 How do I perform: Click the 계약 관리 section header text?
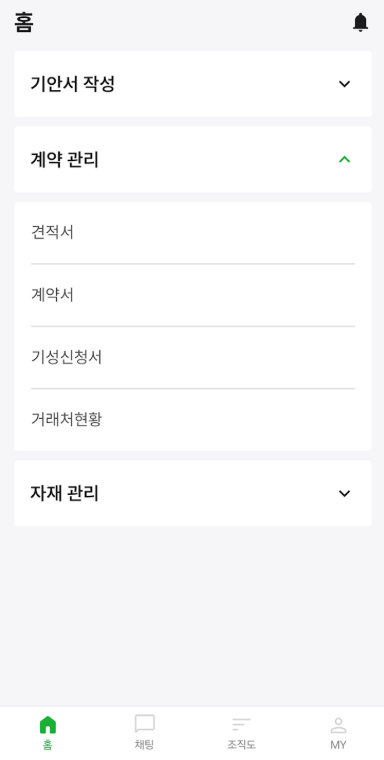coord(64,159)
